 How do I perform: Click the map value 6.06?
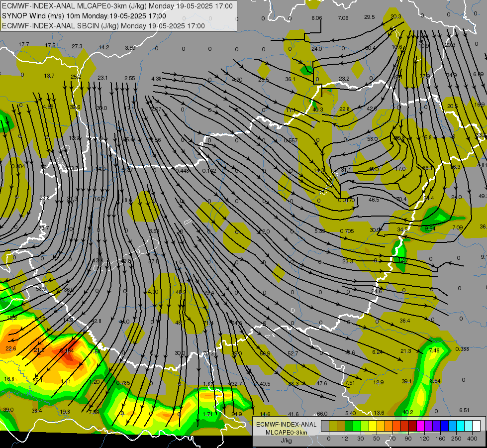[317, 18]
